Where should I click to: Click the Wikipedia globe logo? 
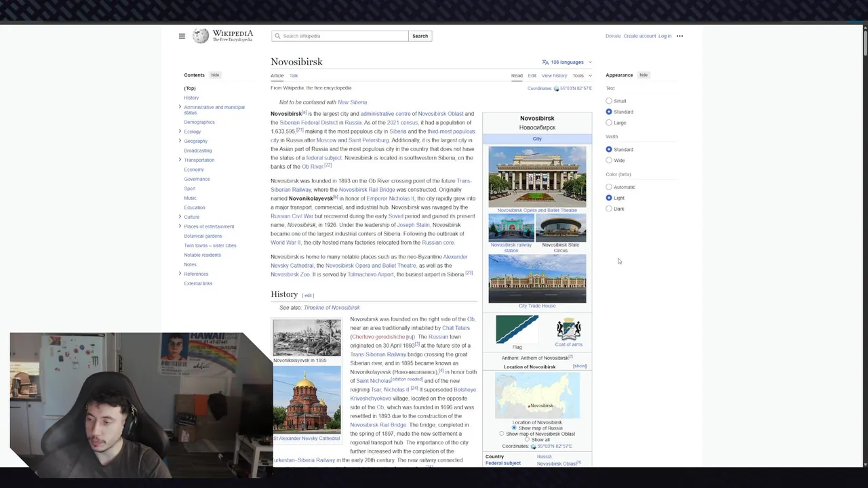click(201, 36)
